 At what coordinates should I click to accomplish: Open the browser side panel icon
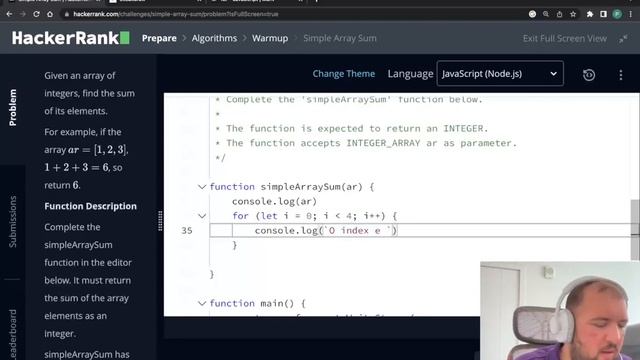pyautogui.click(x=603, y=14)
